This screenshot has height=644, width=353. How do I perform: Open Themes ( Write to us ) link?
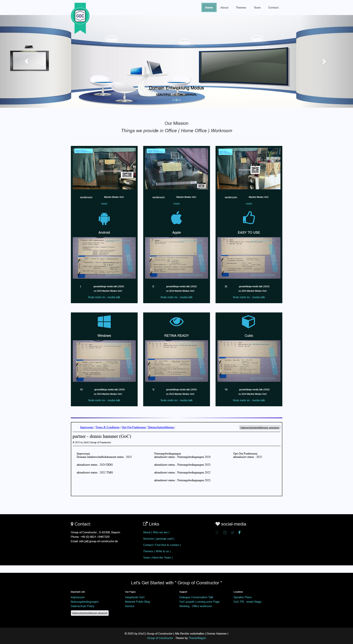(x=157, y=551)
